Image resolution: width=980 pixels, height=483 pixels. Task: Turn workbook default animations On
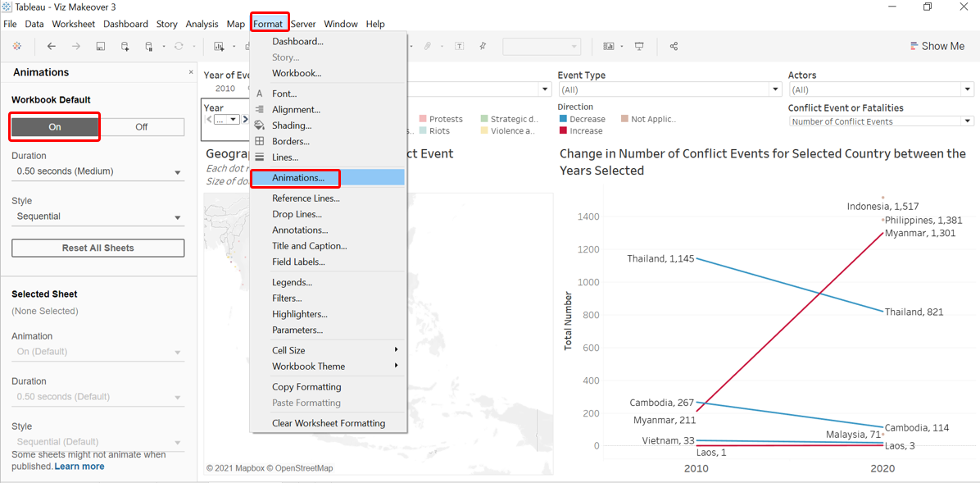(55, 127)
